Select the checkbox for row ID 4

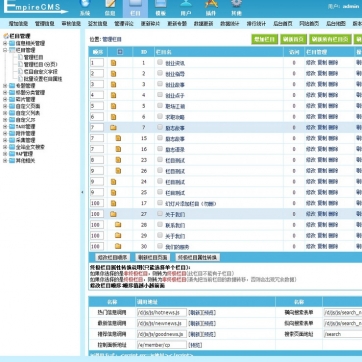point(160,95)
